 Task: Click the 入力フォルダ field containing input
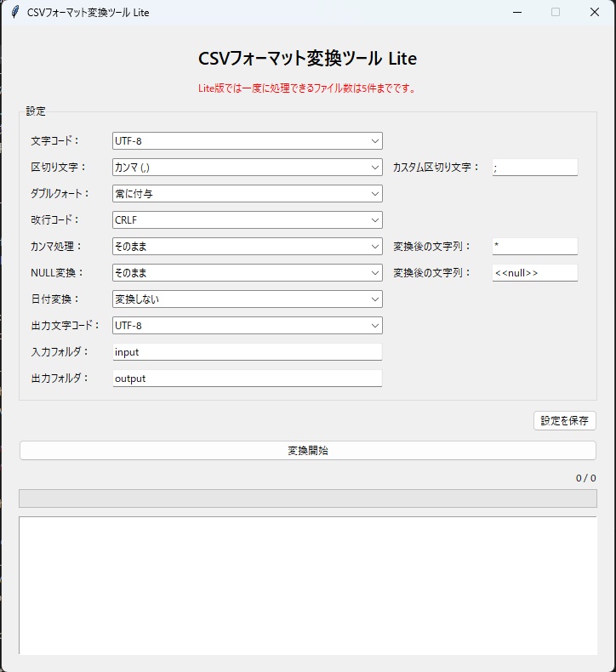click(x=248, y=352)
